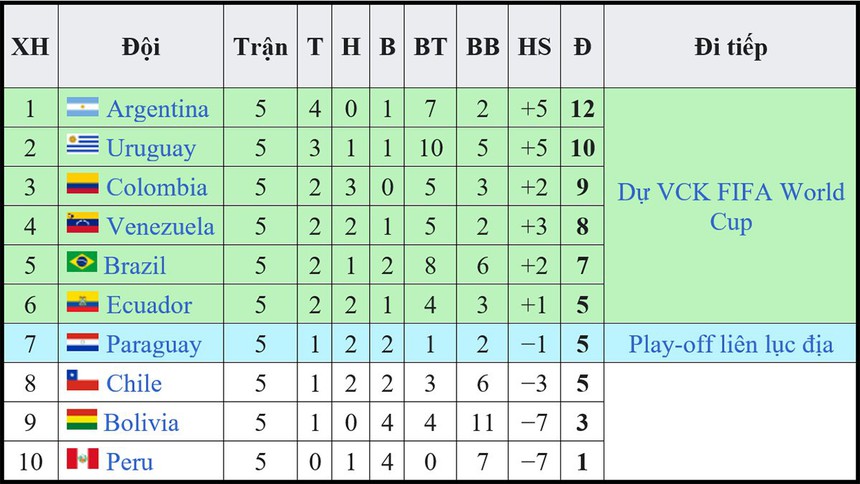
Task: Click the Chile flag icon
Action: pyautogui.click(x=82, y=382)
